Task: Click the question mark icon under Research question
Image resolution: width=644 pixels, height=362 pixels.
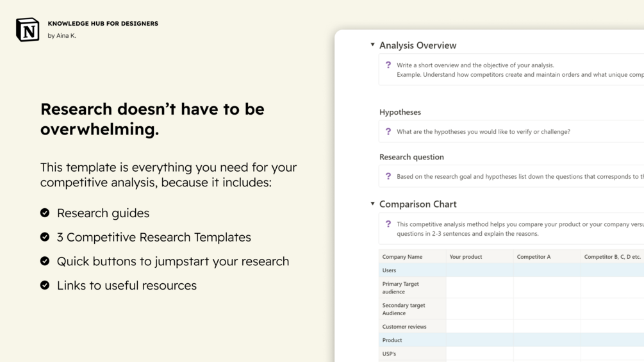Action: [388, 176]
